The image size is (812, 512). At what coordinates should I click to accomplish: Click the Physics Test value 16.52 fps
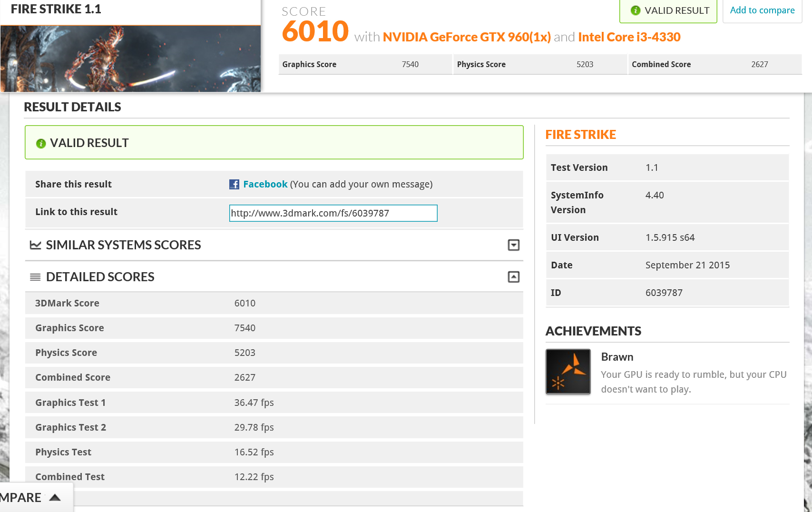click(x=254, y=452)
